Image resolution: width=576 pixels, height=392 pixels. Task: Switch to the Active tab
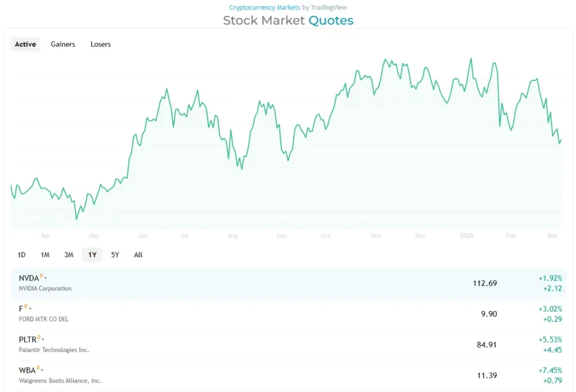[25, 44]
